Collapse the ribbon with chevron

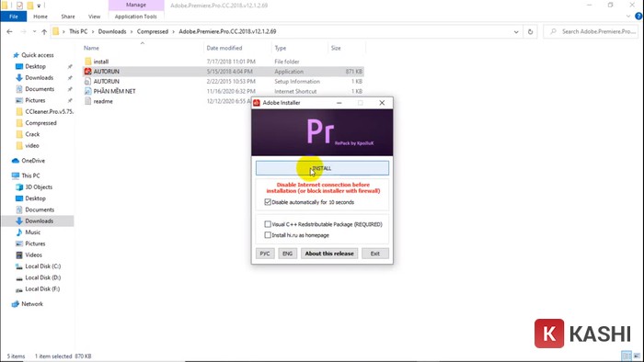628,17
